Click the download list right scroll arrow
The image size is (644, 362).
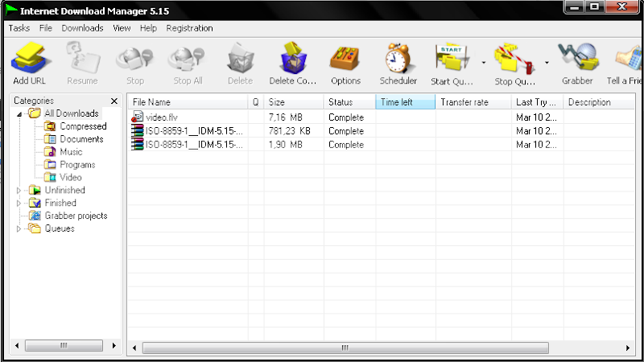pos(628,348)
